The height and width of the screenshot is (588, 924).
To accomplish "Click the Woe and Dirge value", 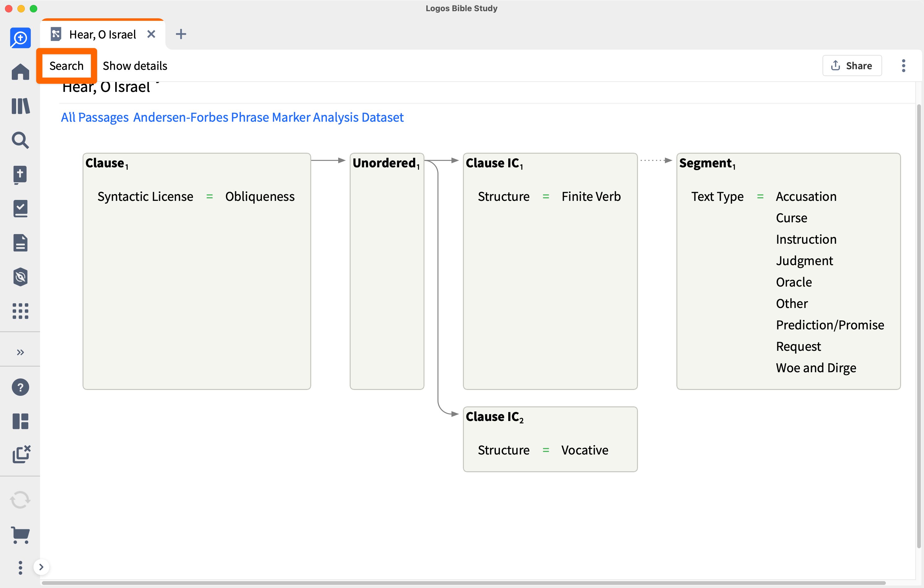I will click(x=816, y=368).
